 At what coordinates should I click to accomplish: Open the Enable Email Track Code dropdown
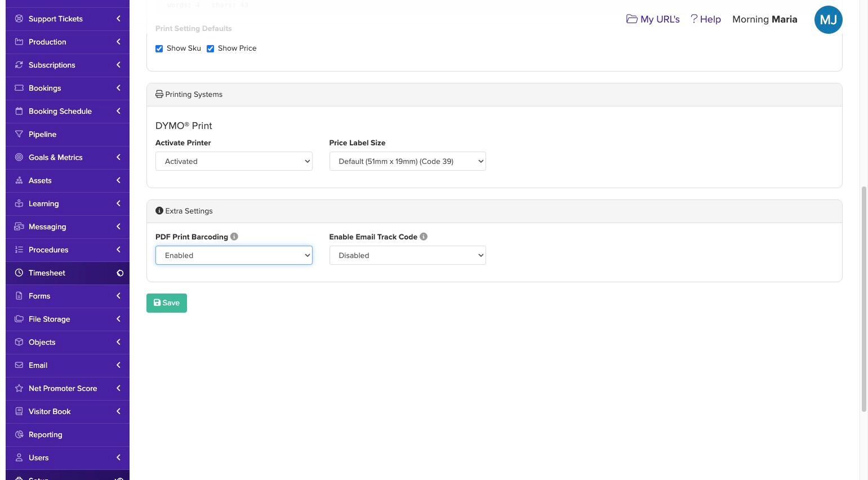coord(407,255)
